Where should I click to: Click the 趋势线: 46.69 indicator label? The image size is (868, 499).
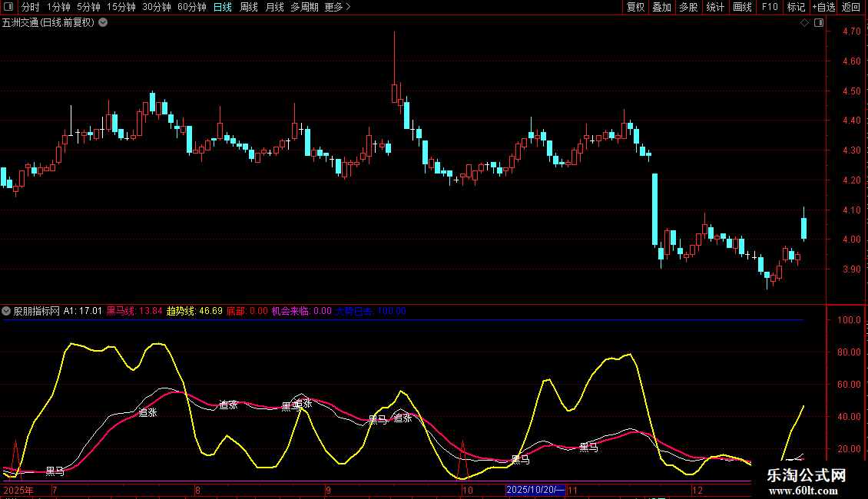click(194, 311)
